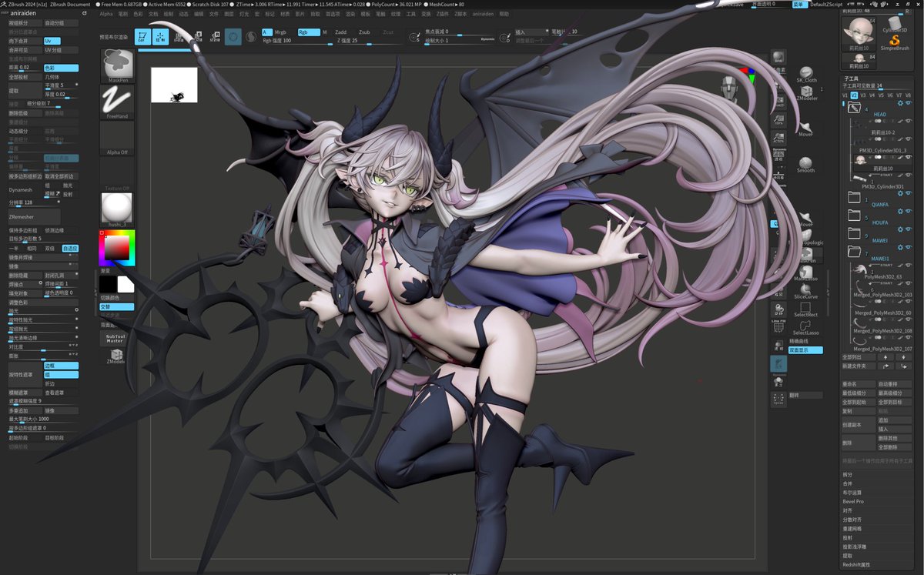Open the FreeHand stroke selector
Screen dimensions: 924x575
(x=117, y=102)
